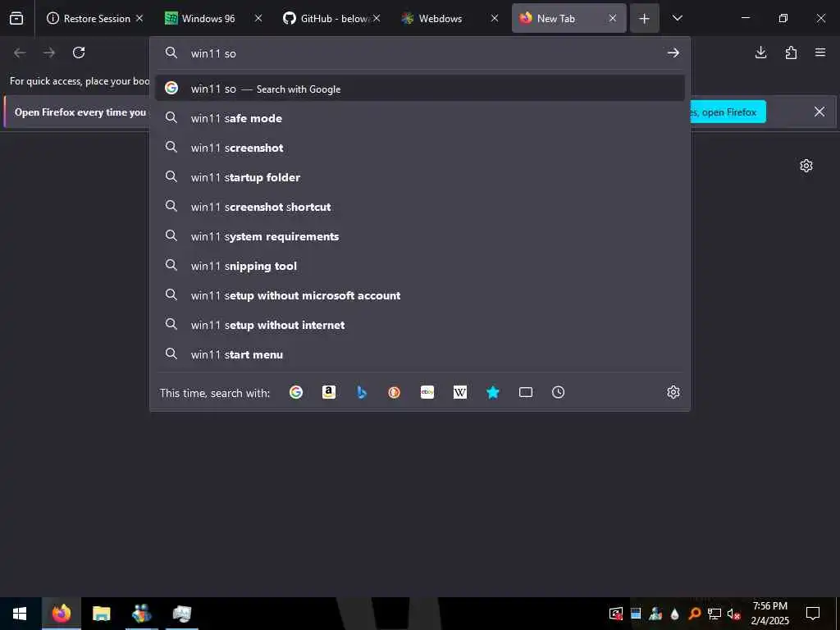Search this time with Wikipedia
Viewport: 840px width, 630px height.
click(460, 392)
